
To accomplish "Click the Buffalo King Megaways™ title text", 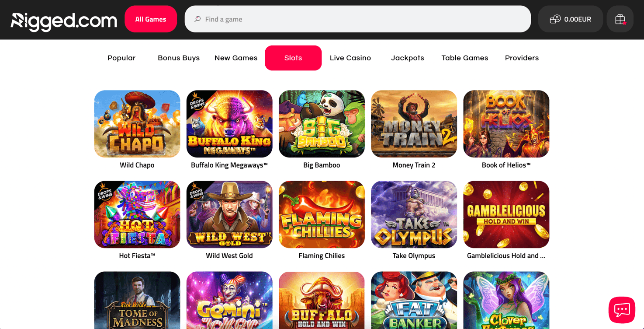I will 229,165.
